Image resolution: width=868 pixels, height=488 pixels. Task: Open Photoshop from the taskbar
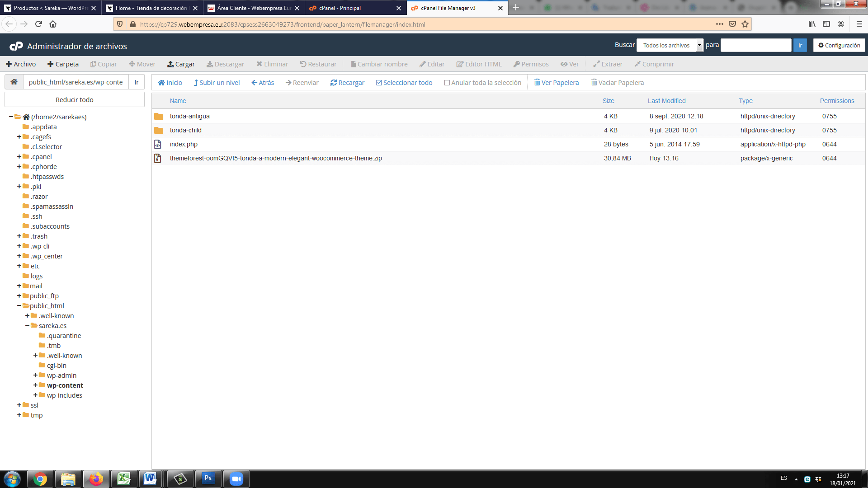click(208, 479)
